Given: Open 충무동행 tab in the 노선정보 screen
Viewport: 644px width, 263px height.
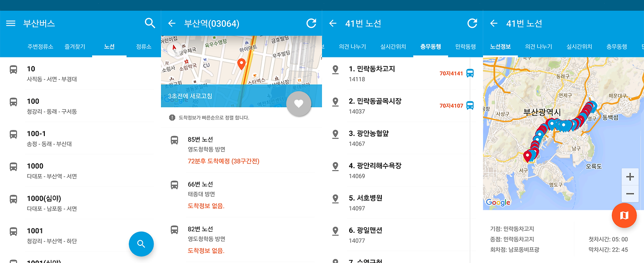Looking at the screenshot, I should coord(617,46).
